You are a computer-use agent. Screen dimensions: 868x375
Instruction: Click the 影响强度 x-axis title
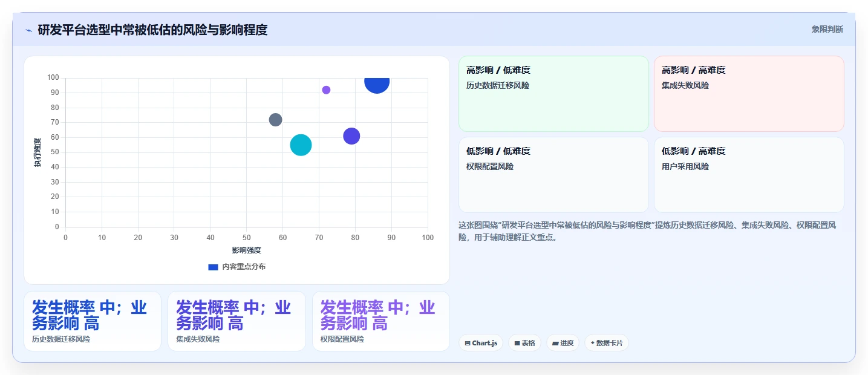(246, 250)
